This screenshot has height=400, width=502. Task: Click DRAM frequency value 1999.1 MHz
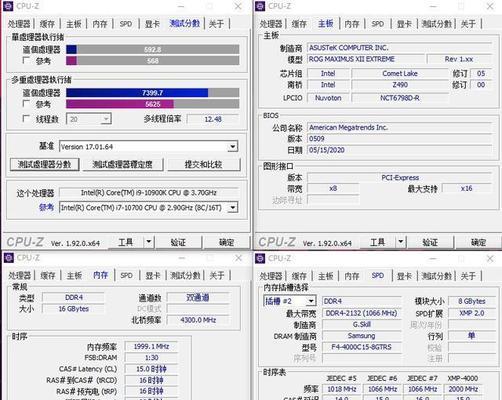coord(151,347)
